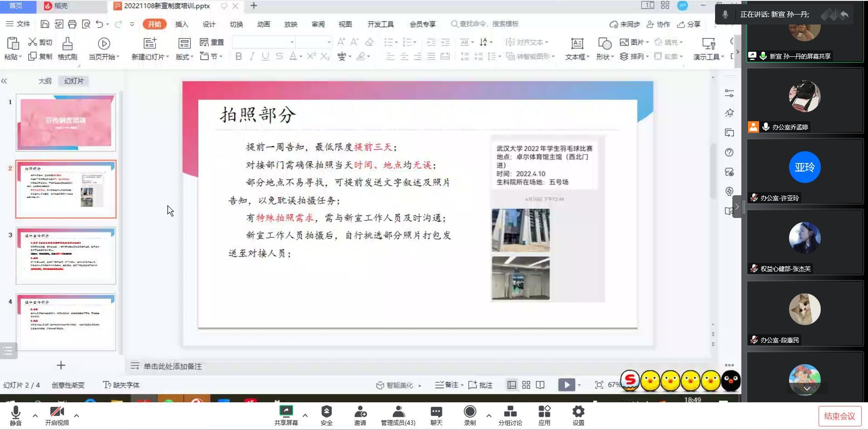Open the security shield icon
This screenshot has width=868, height=430.
pos(326,412)
